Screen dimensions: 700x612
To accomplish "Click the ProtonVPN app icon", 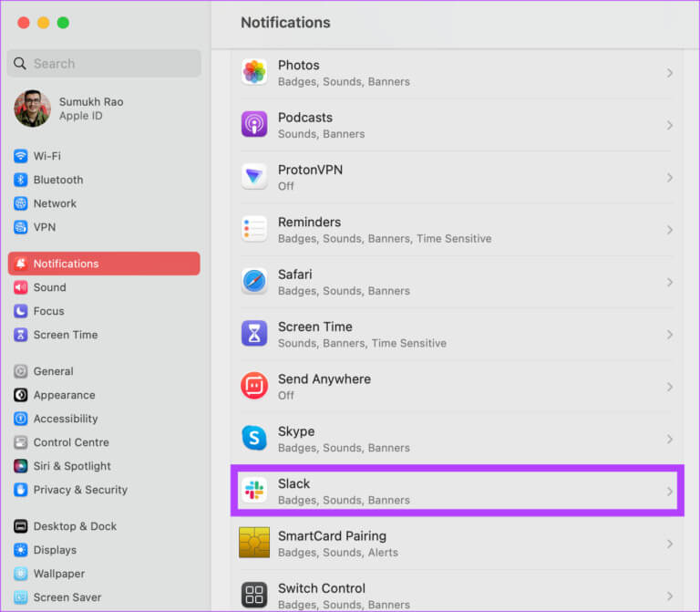I will pyautogui.click(x=254, y=177).
